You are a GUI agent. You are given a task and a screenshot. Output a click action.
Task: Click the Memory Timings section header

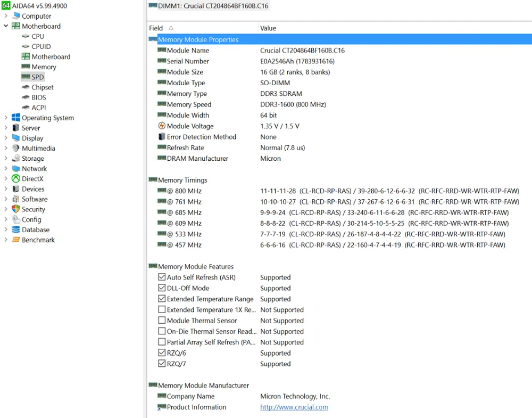(182, 180)
